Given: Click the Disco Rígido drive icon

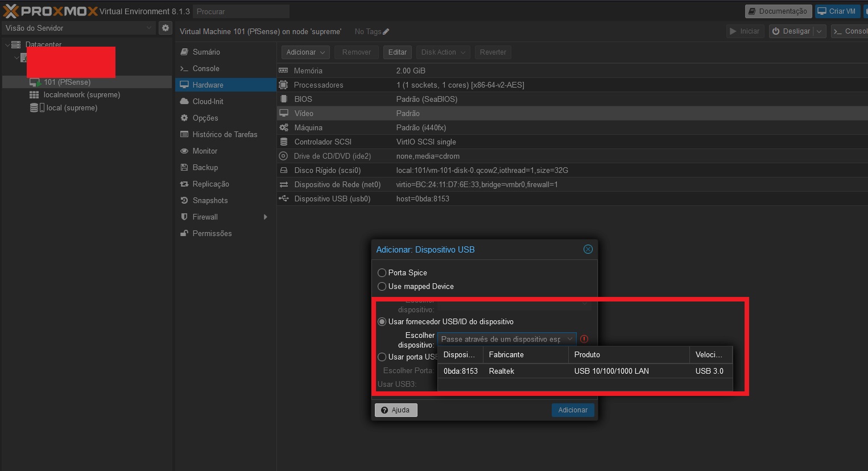Looking at the screenshot, I should point(283,170).
